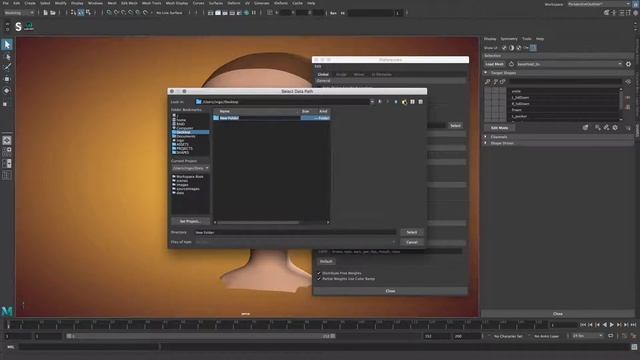Select the arrow Select tool in toolbox

click(x=7, y=44)
